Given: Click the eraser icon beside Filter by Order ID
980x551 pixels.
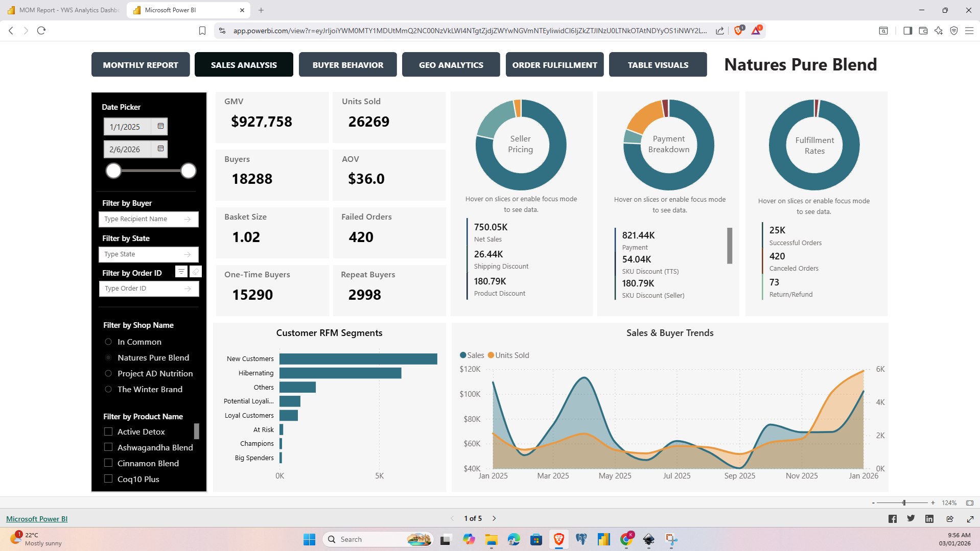Looking at the screenshot, I should [x=196, y=272].
